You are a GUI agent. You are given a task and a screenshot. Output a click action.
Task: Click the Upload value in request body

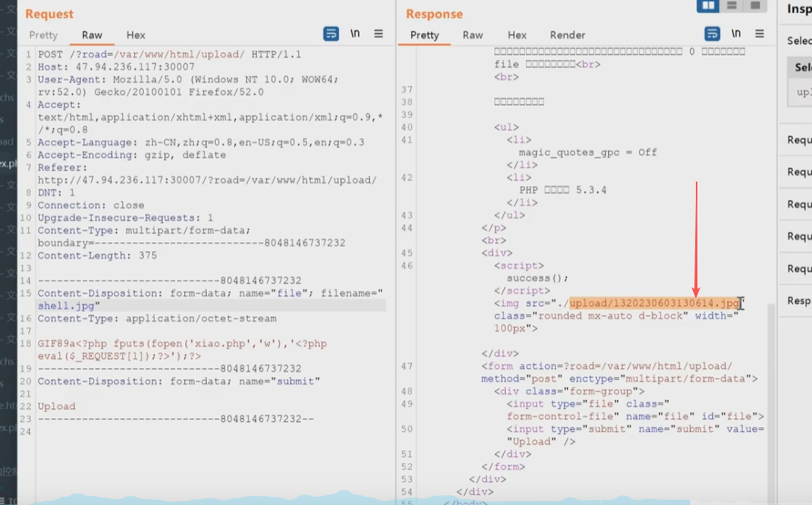pos(56,406)
